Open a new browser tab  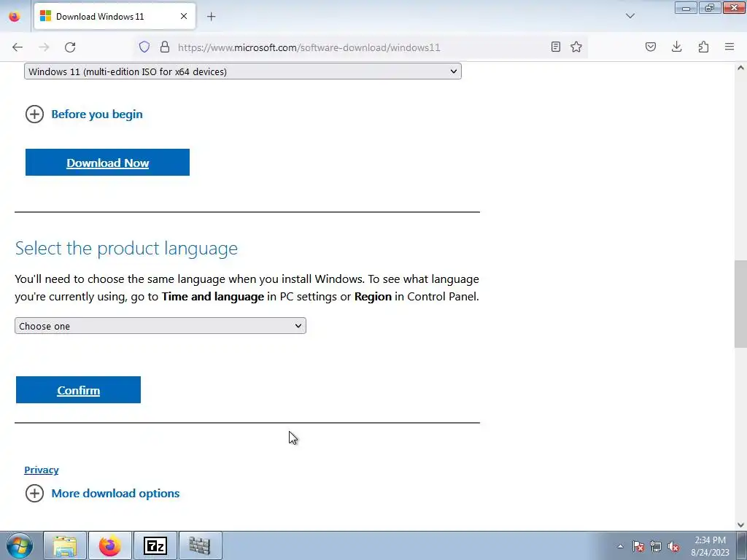(211, 17)
